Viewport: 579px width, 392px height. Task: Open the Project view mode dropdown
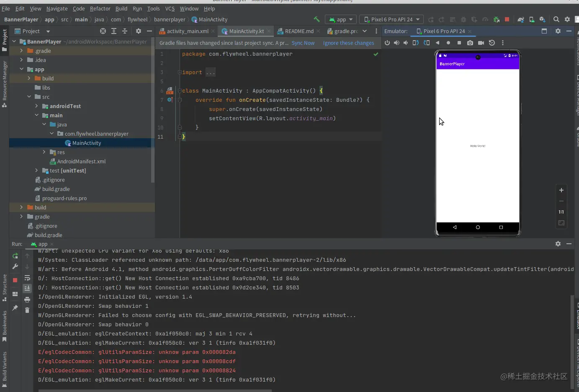tap(32, 31)
